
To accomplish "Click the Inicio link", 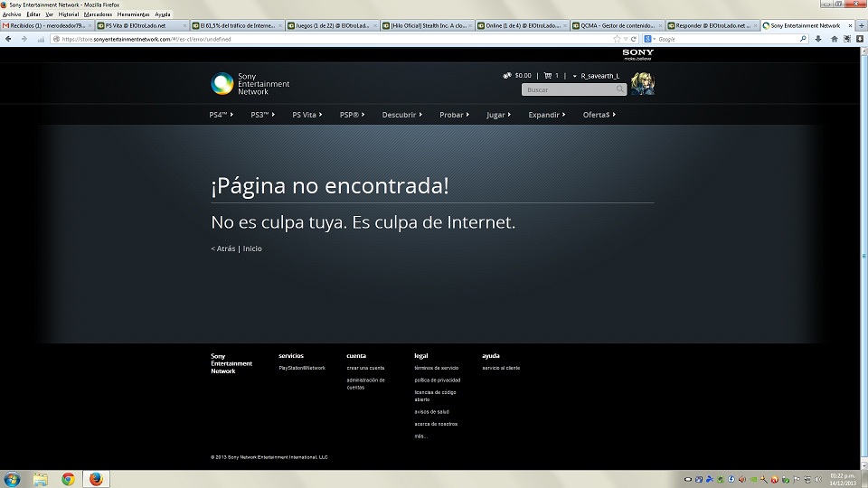I will (x=252, y=249).
